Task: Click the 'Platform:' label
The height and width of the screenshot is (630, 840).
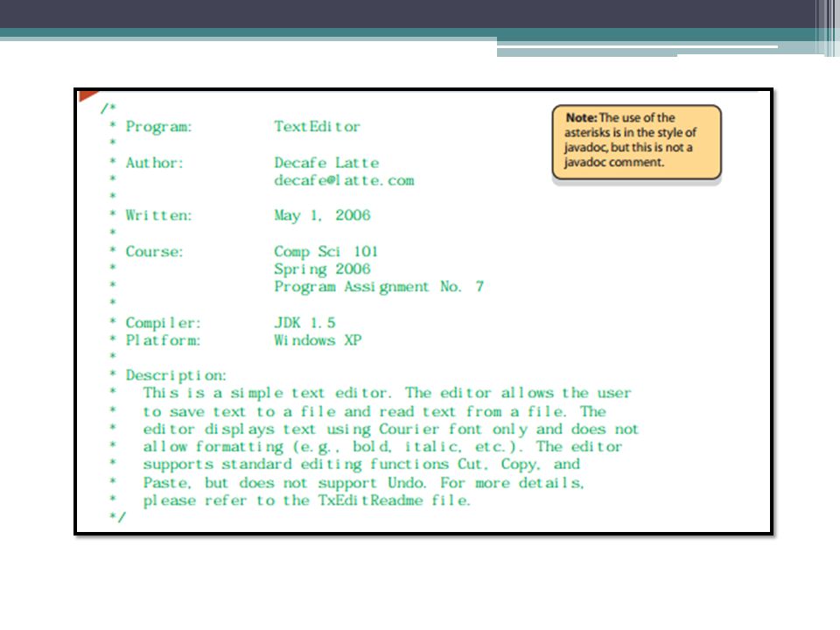Action: tap(163, 340)
